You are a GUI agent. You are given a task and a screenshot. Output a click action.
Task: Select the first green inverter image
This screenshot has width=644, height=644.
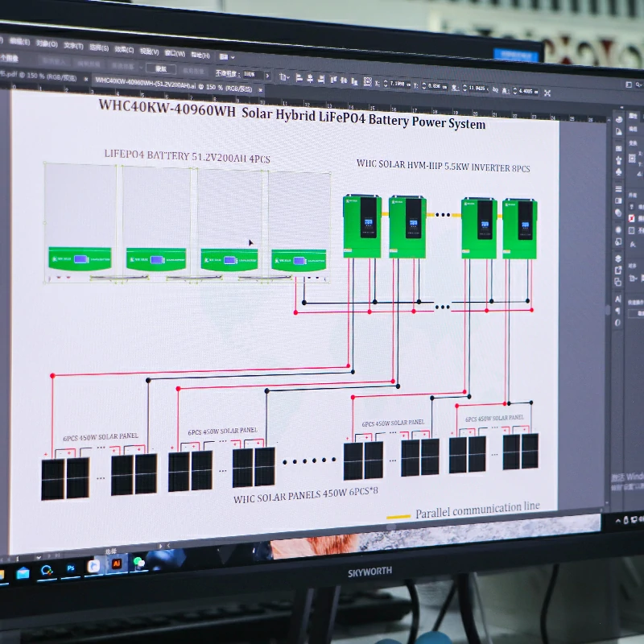(x=362, y=226)
